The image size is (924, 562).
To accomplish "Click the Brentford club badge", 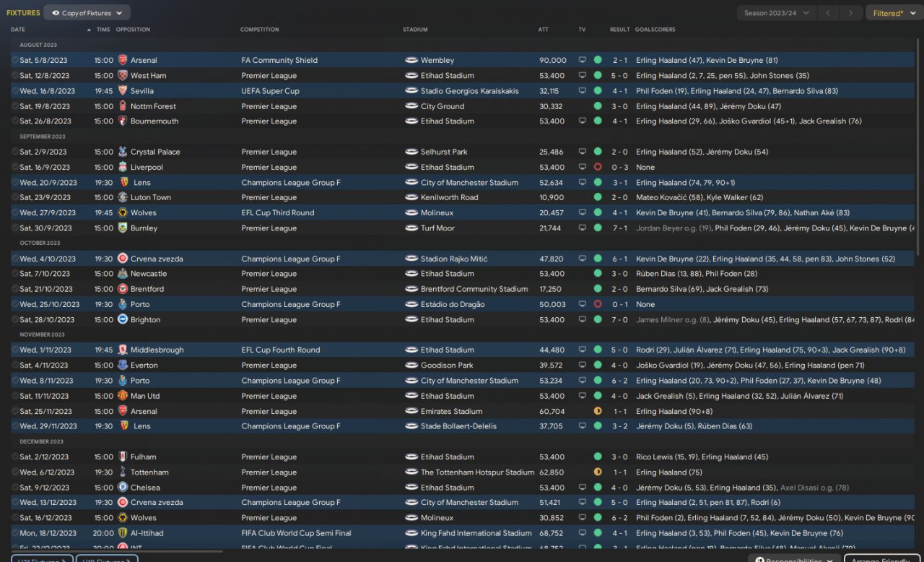I will pos(123,289).
